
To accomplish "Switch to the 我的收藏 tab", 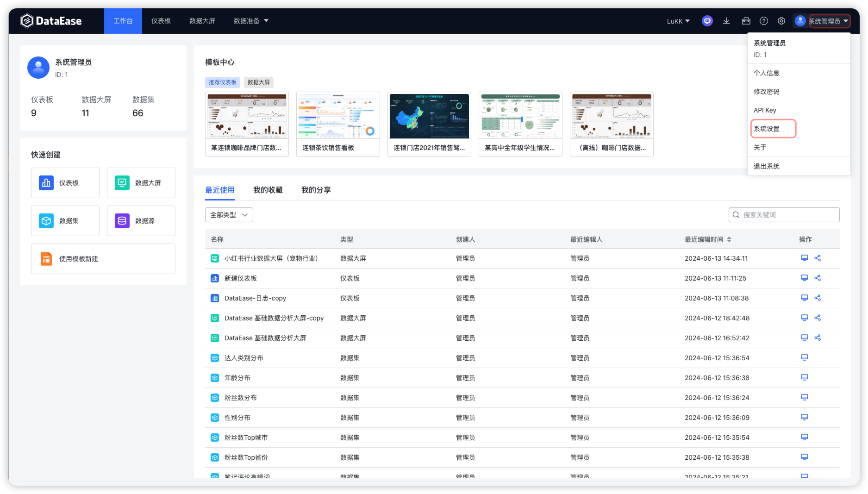I will (269, 190).
